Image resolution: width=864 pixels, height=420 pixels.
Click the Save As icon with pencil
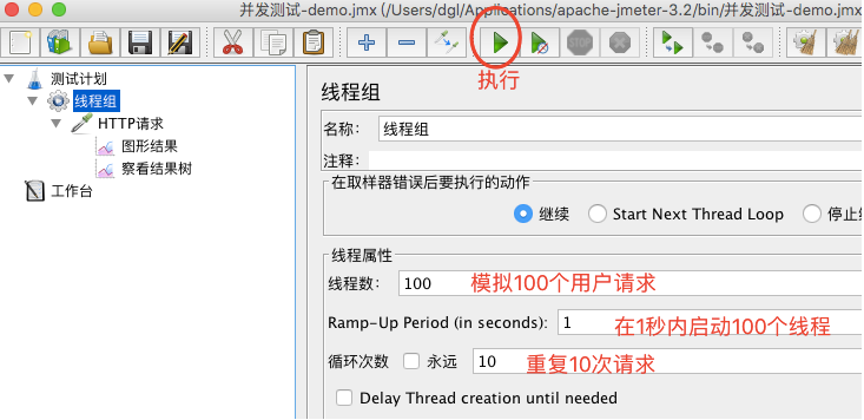coord(180,42)
